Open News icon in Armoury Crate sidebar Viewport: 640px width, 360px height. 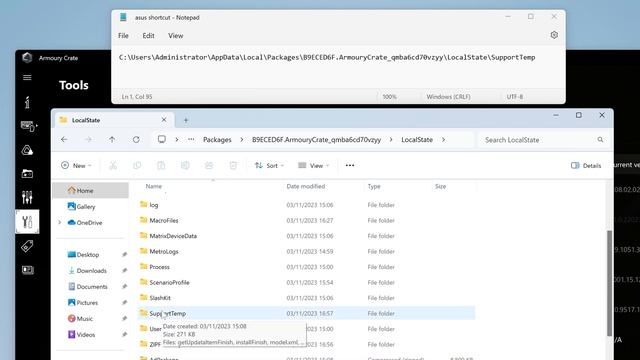click(27, 270)
